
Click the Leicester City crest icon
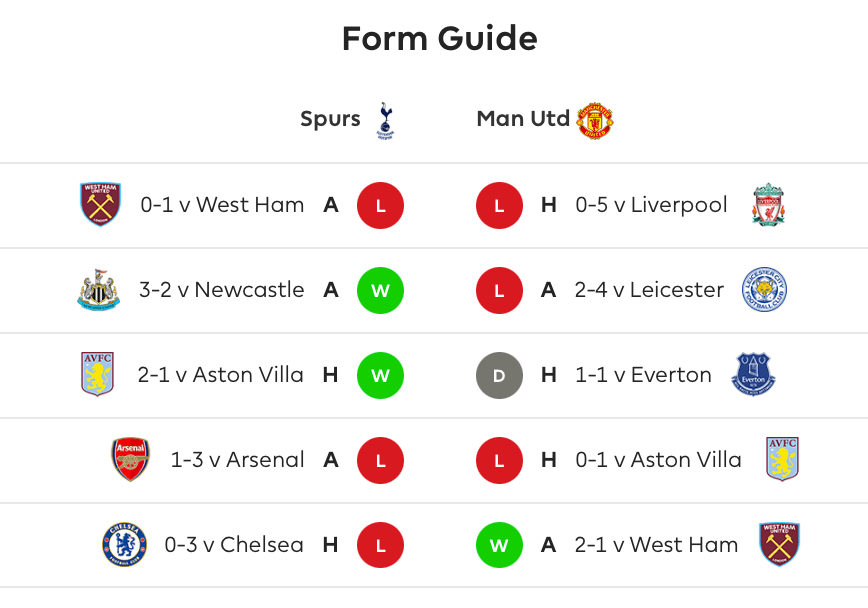point(764,290)
